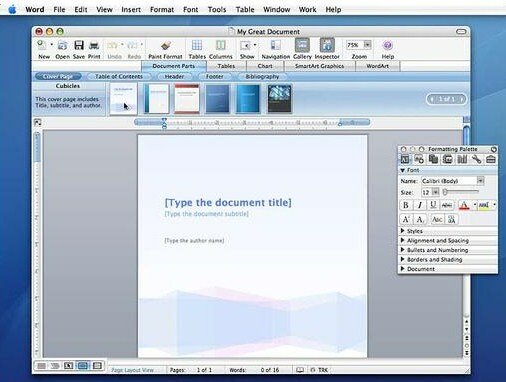
Task: Toggle Strikethrough in Formatting Palette
Action: pyautogui.click(x=447, y=205)
